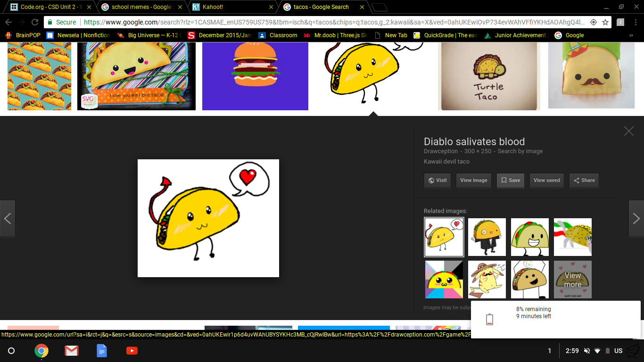
Task: Click the low battery notification
Action: [556, 320]
